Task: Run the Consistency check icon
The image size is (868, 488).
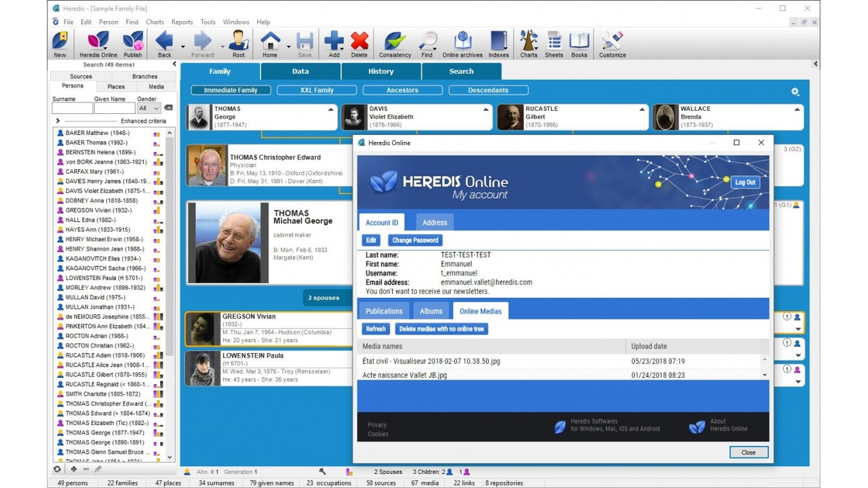Action: click(395, 44)
